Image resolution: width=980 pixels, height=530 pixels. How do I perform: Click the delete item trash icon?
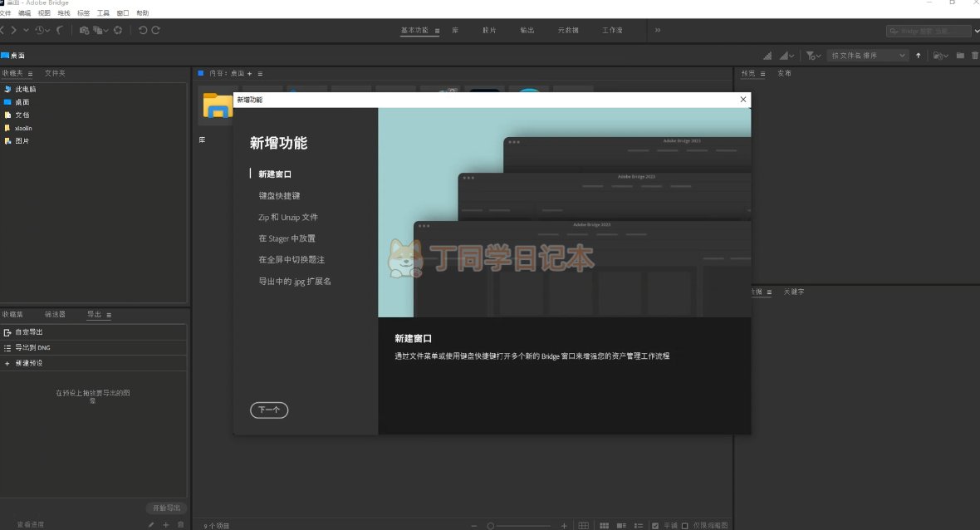(974, 56)
